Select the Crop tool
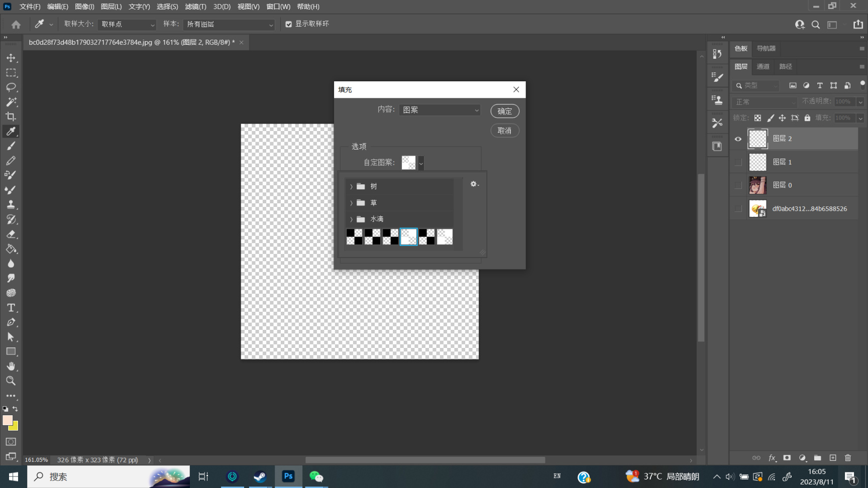868x488 pixels. (11, 116)
